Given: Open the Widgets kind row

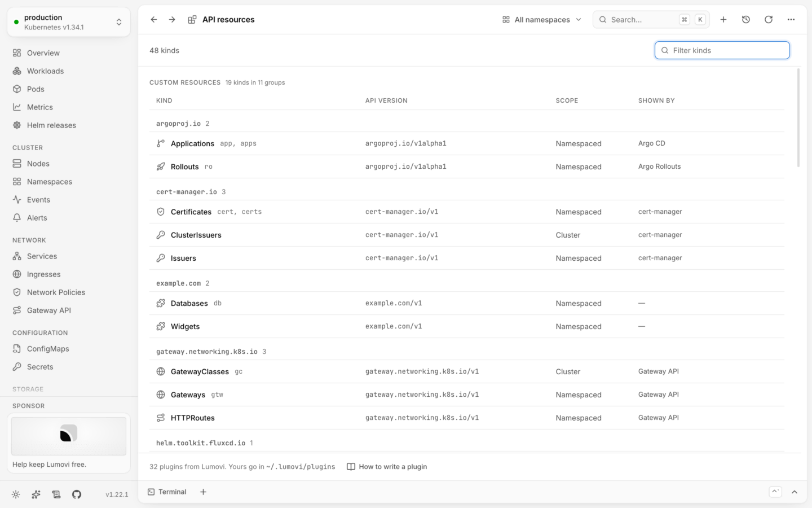Looking at the screenshot, I should [467, 327].
